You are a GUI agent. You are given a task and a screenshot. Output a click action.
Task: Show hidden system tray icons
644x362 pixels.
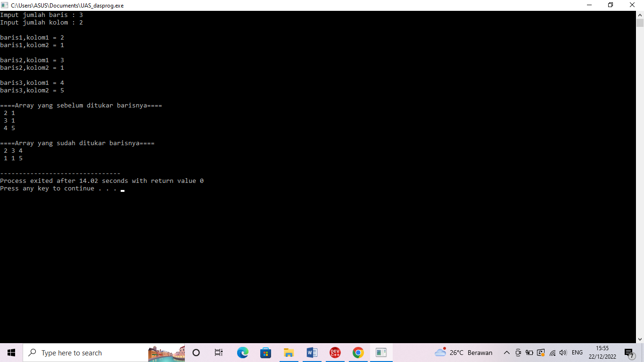click(507, 353)
